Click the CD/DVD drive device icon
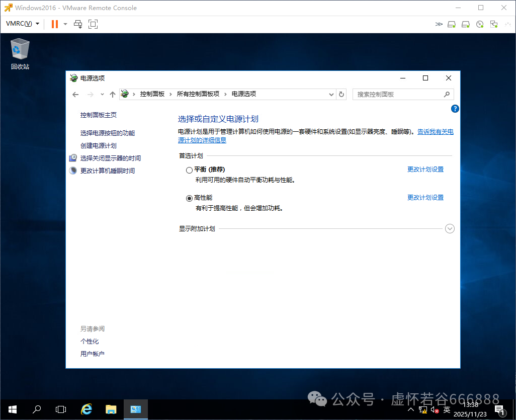516x420 pixels. (x=480, y=24)
